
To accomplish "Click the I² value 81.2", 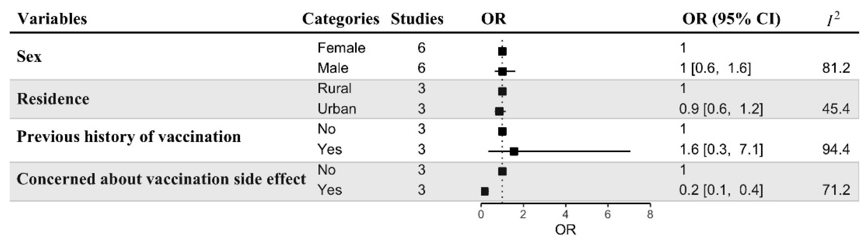I will click(x=836, y=68).
